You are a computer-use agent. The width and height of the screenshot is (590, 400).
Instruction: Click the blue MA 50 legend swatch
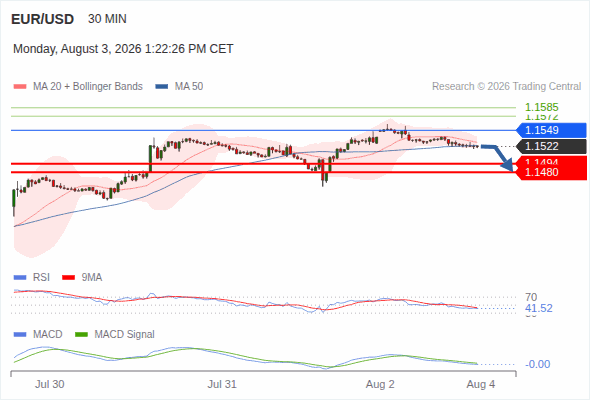click(x=162, y=87)
